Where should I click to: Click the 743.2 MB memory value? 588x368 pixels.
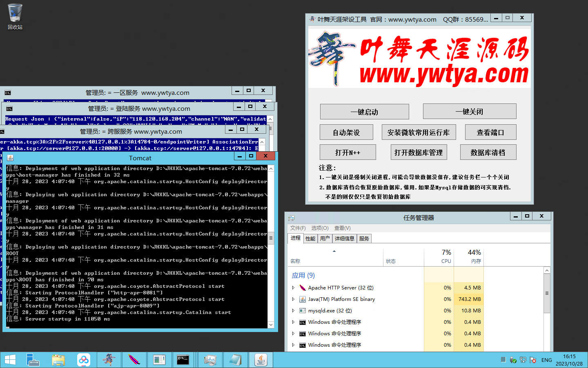click(470, 299)
